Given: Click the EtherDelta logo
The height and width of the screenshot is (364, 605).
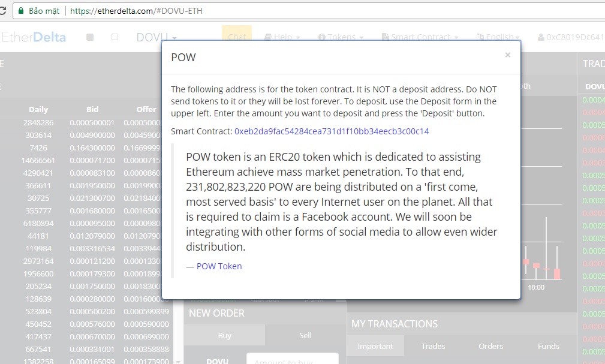Looking at the screenshot, I should tap(34, 37).
